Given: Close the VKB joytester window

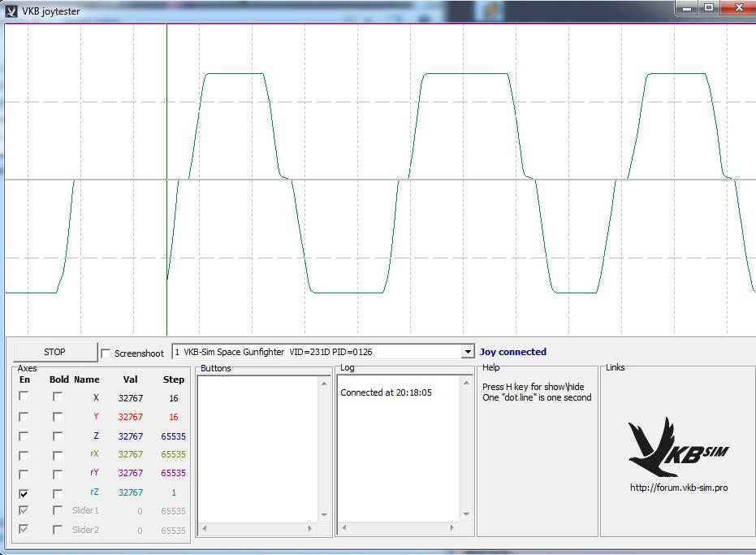Looking at the screenshot, I should pos(739,8).
